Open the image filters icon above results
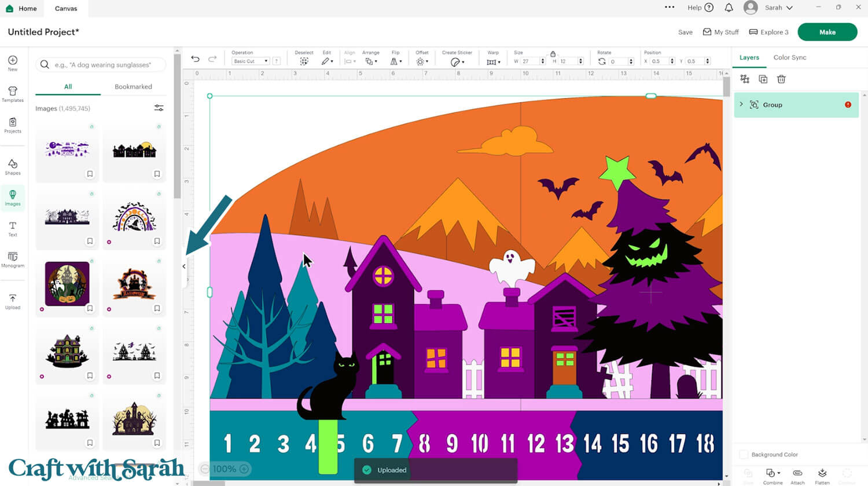 159,108
